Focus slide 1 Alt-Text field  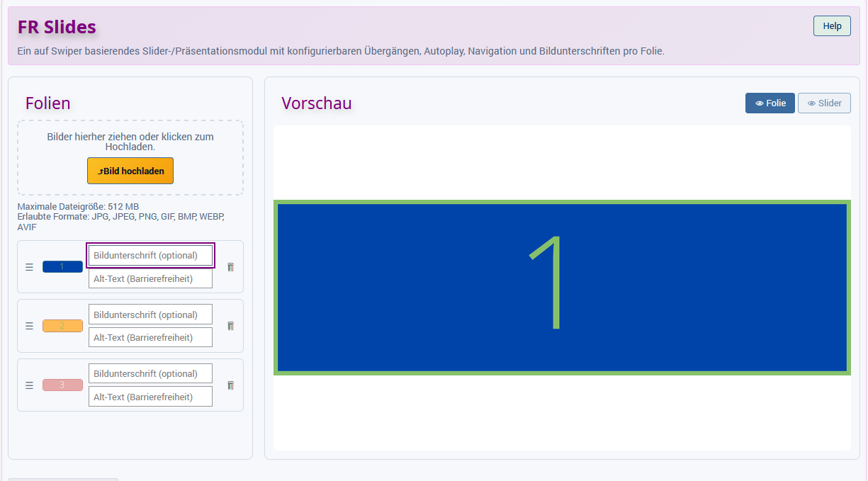click(x=150, y=278)
